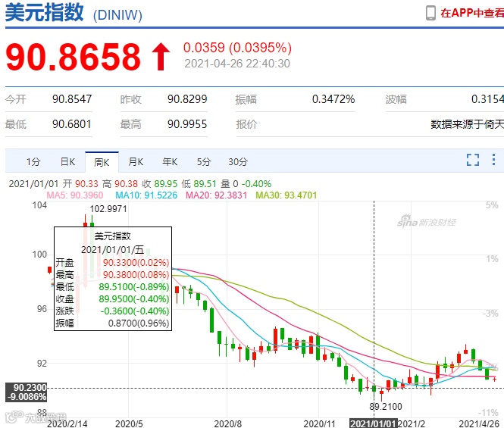The width and height of the screenshot is (504, 428).
Task: Click the tooltip date 2021/01/01/五
Action: click(x=112, y=250)
